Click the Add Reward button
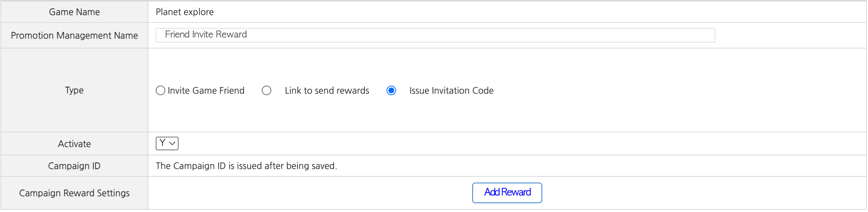 click(x=507, y=193)
